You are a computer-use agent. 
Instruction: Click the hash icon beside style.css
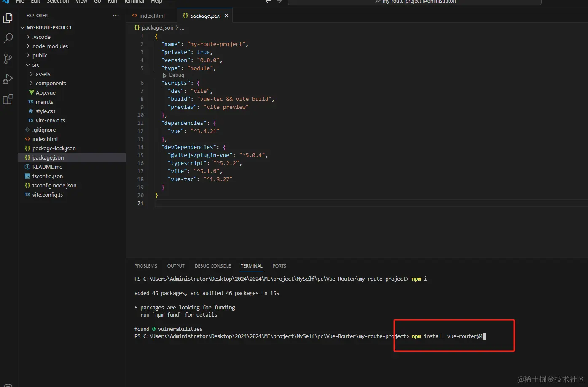point(31,111)
